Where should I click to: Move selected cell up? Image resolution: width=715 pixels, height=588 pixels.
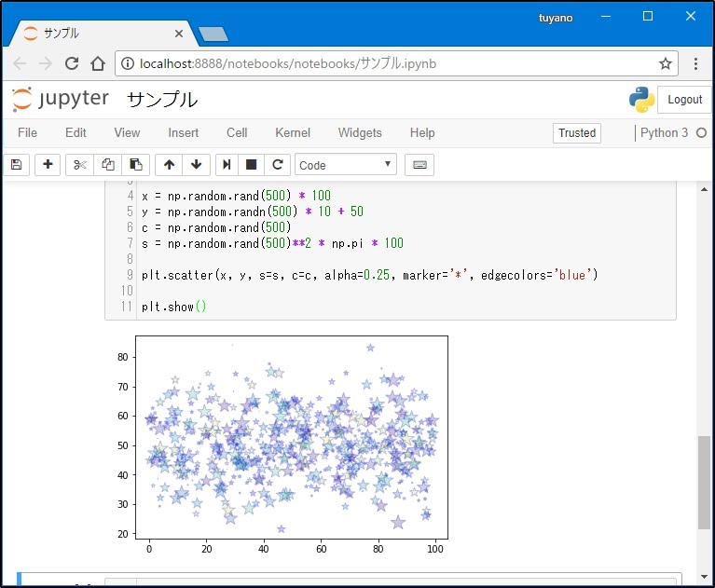coord(169,165)
